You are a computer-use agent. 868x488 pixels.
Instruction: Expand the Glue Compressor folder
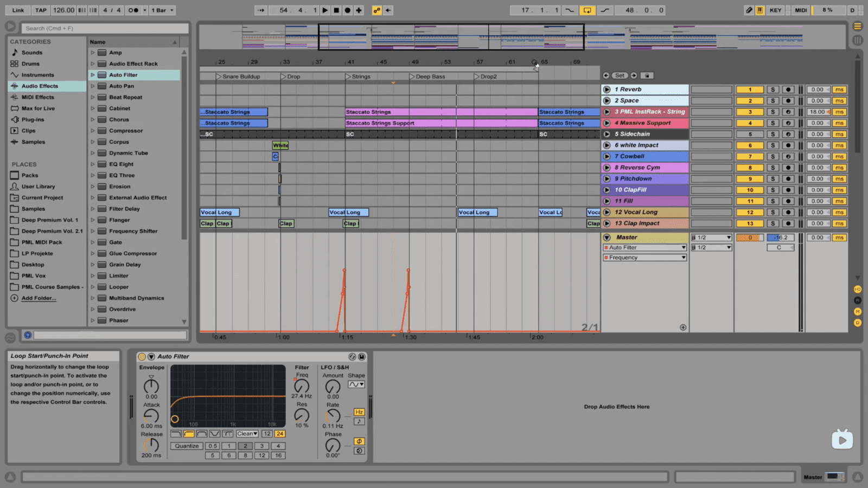(x=93, y=253)
